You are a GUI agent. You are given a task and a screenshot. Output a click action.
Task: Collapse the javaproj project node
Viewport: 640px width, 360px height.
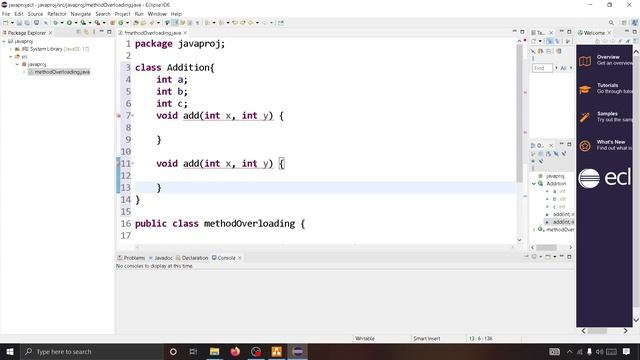tap(4, 41)
